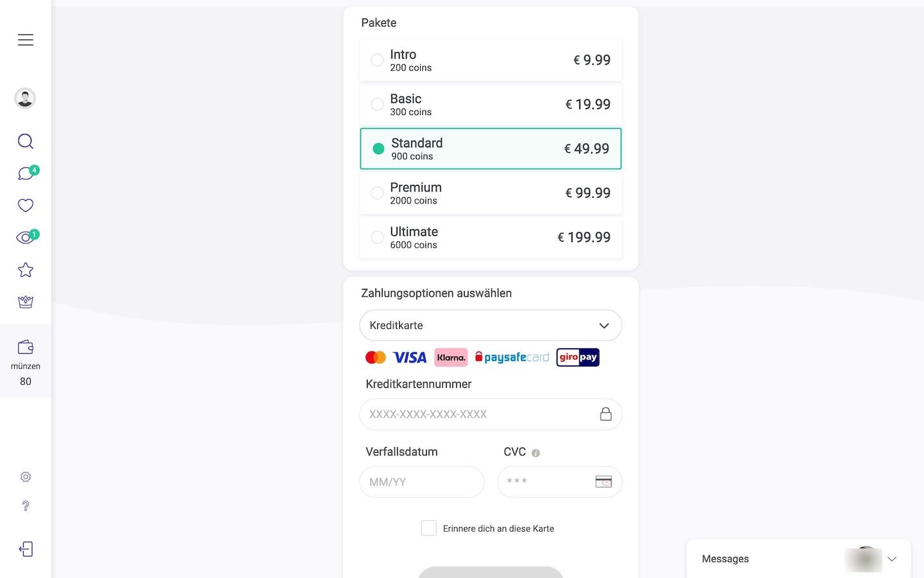Click the Verfallsdatum MM/YY field
The width and height of the screenshot is (924, 578).
(422, 482)
